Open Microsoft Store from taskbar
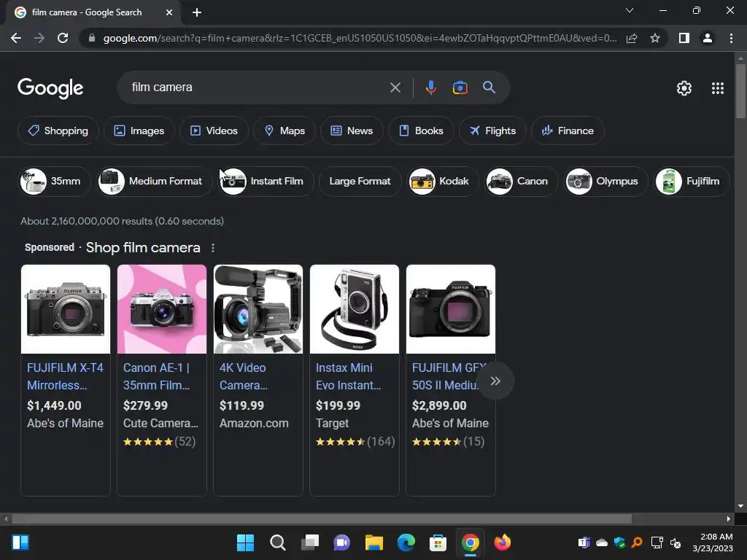The image size is (747, 560). point(438,542)
